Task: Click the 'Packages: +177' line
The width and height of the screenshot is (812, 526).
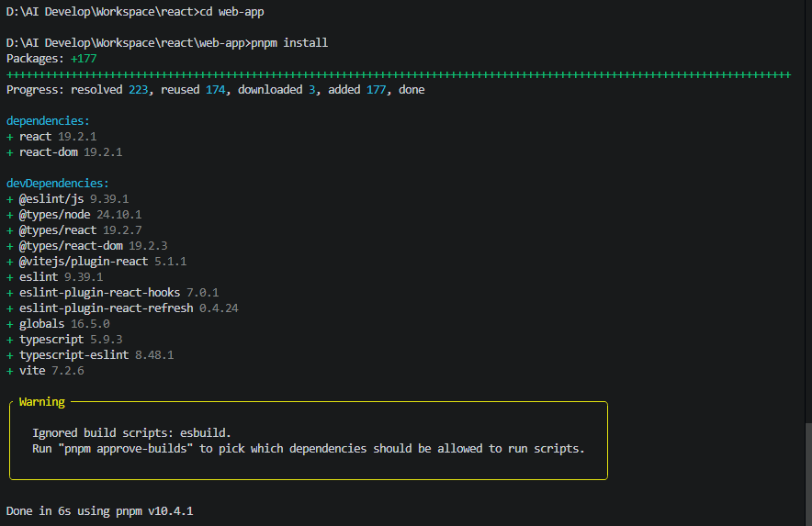Action: click(51, 59)
